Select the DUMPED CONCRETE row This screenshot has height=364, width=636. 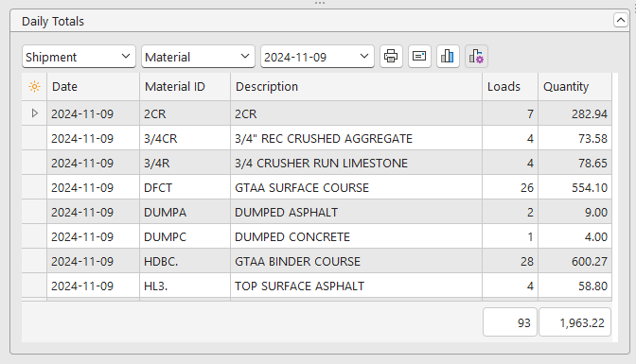tap(317, 236)
